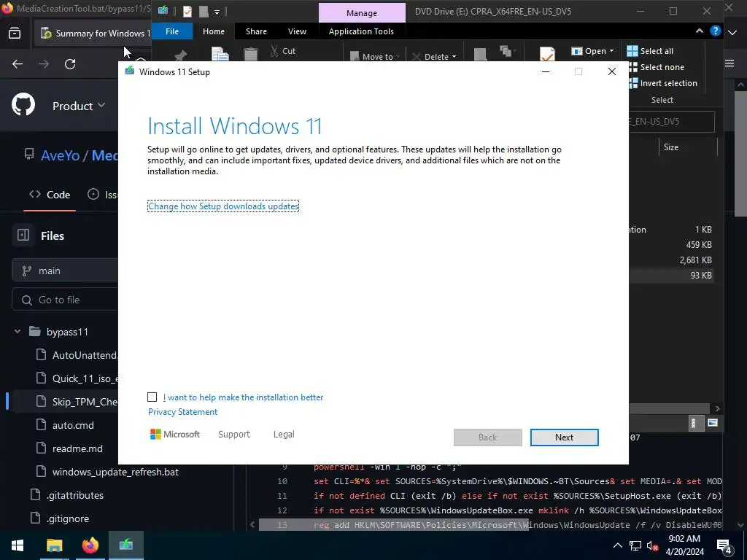Open the Support link in Setup
The height and width of the screenshot is (560, 747).
pyautogui.click(x=234, y=435)
